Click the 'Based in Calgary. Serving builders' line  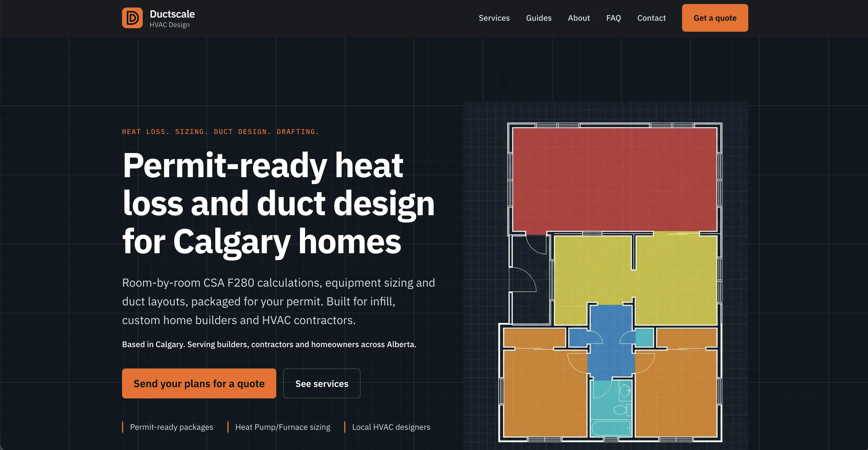269,344
